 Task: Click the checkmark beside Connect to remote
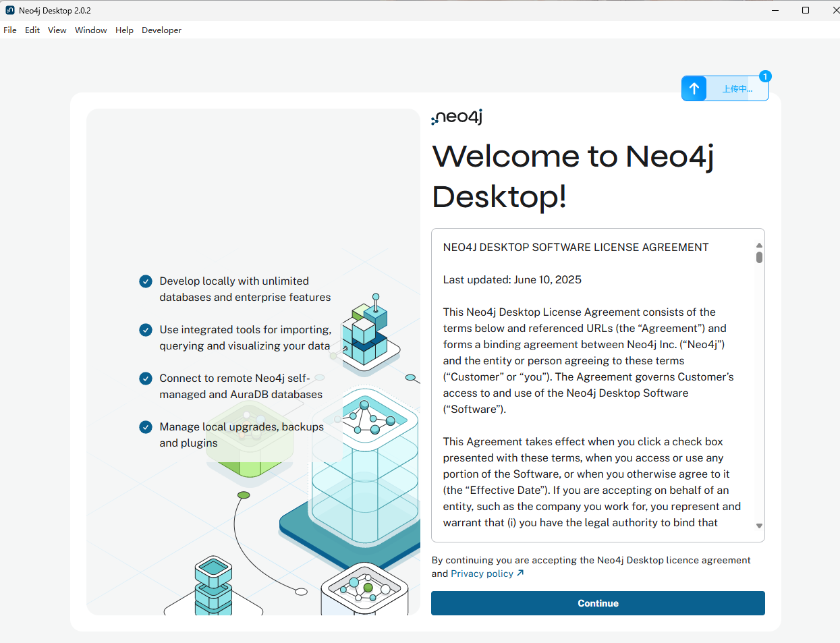coord(146,379)
